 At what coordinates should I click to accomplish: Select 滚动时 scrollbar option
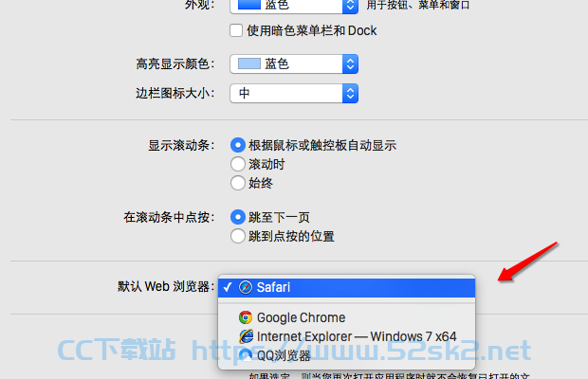click(238, 164)
